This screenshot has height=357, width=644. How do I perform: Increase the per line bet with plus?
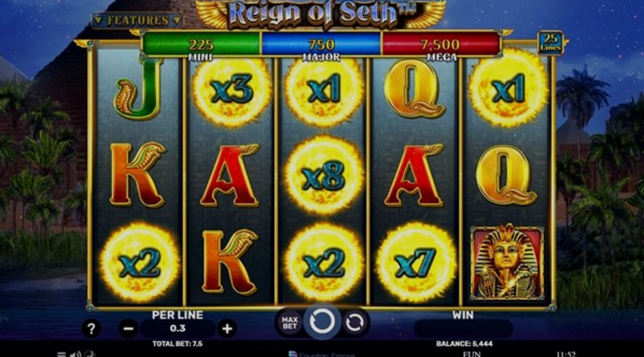click(x=227, y=329)
